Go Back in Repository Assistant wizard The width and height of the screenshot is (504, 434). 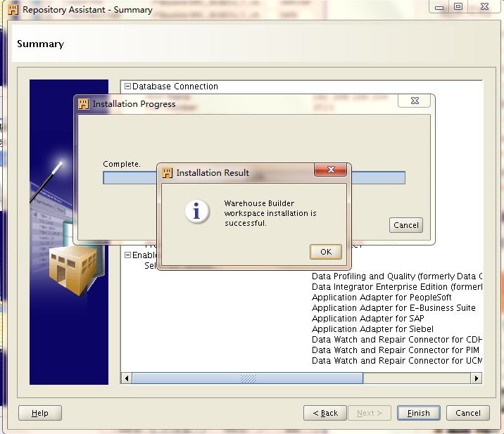point(325,413)
